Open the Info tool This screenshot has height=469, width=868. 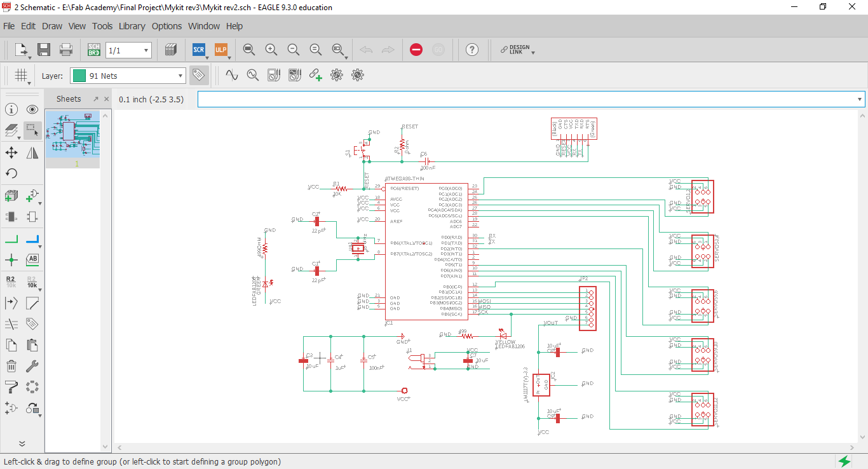click(x=11, y=109)
